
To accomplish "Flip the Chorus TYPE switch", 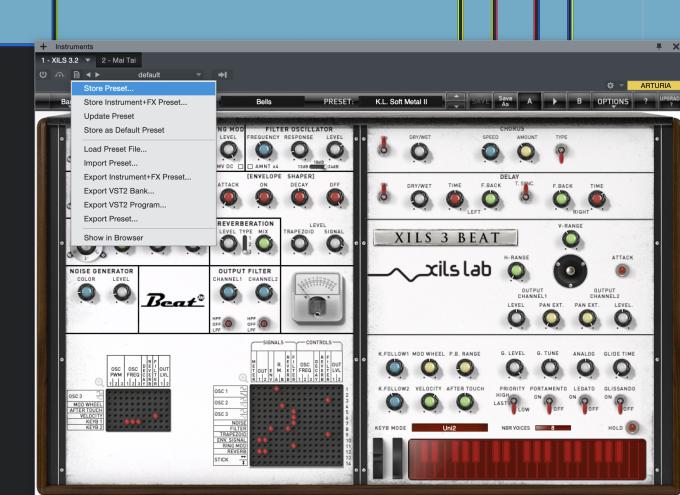I will coord(561,153).
